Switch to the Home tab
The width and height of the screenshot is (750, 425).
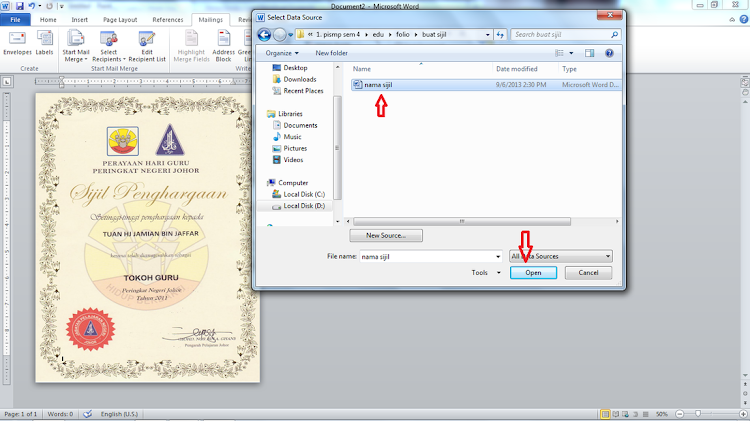[48, 20]
